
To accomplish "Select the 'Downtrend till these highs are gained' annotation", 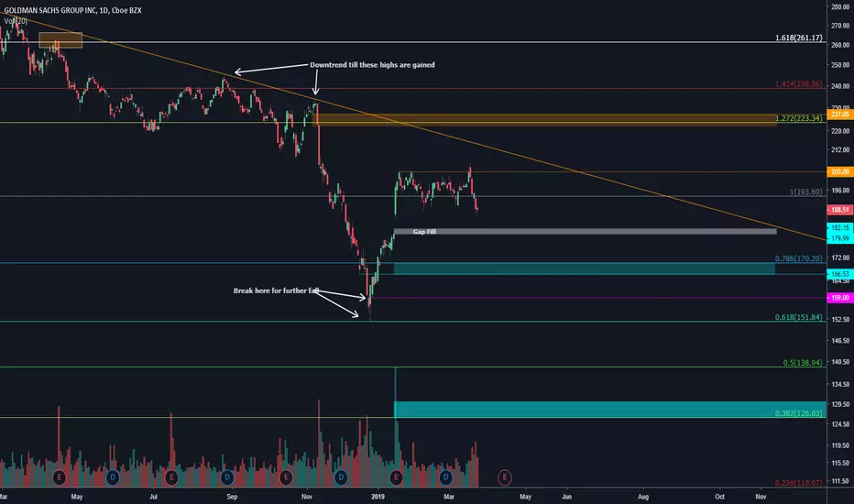I will click(373, 65).
